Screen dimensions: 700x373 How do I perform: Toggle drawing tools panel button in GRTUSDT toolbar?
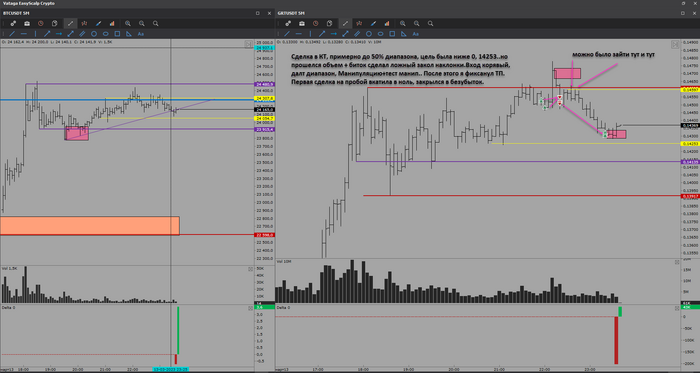coord(345,23)
